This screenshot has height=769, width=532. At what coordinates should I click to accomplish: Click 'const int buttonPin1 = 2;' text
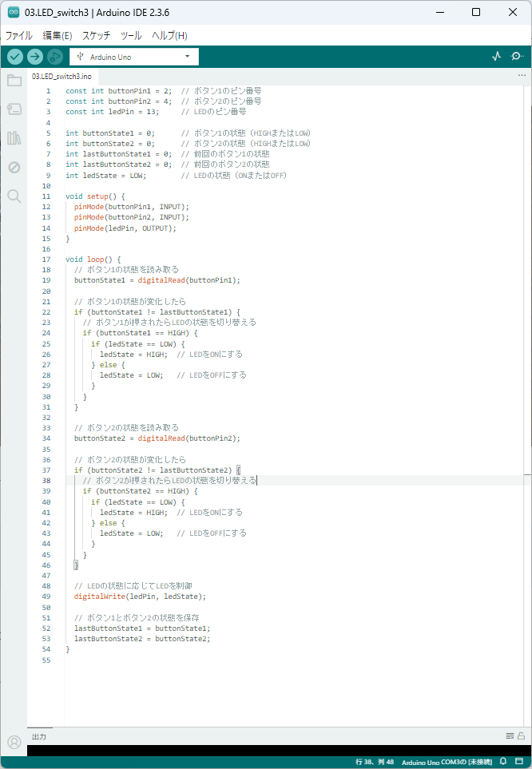[119, 91]
